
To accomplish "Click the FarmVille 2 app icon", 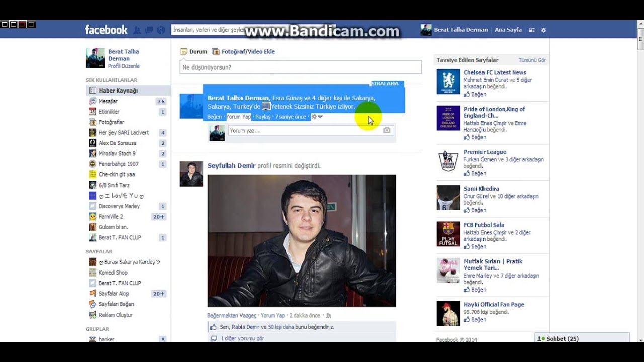I will coord(92,217).
